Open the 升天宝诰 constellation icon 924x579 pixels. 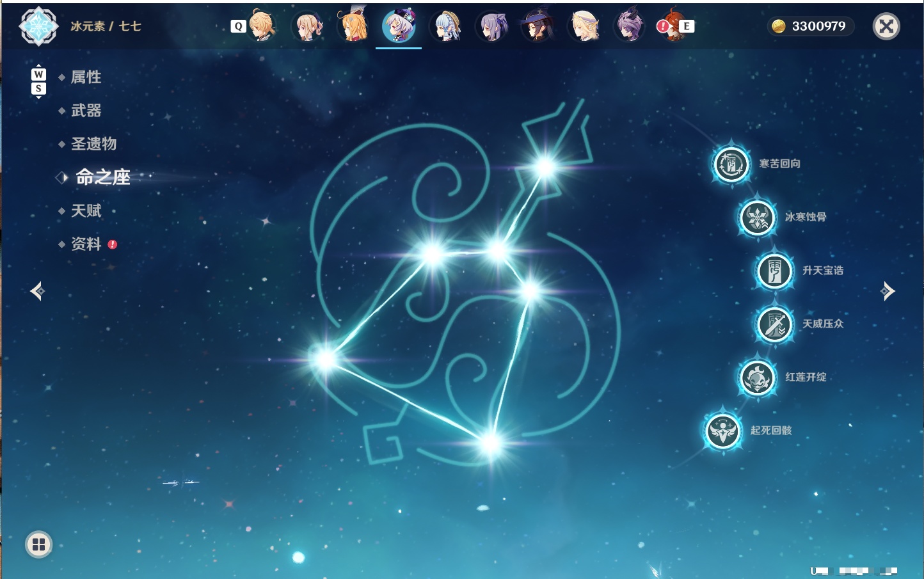(774, 271)
